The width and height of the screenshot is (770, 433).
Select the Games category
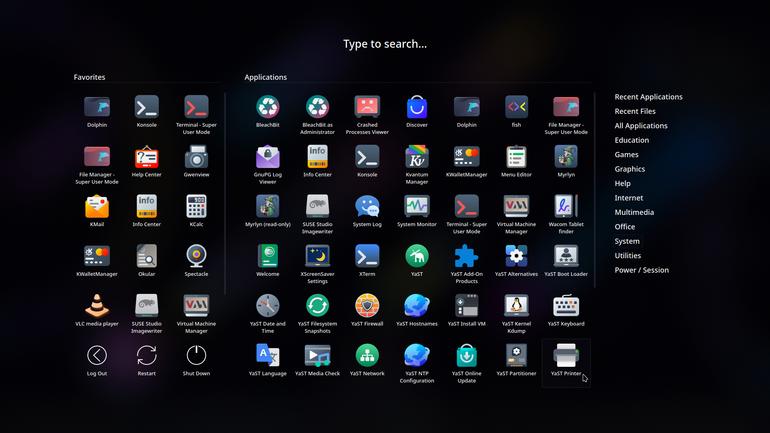click(x=626, y=155)
